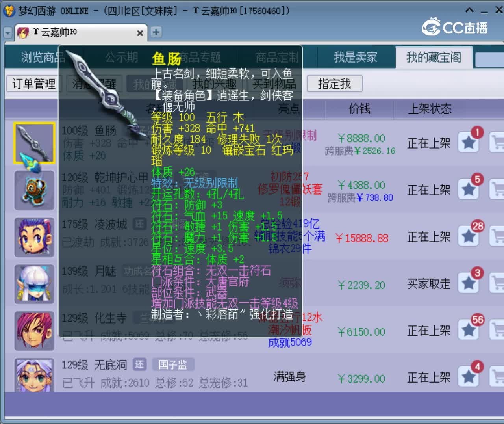Switch to 我是卖家 tab
504x424 pixels.
pyautogui.click(x=356, y=58)
